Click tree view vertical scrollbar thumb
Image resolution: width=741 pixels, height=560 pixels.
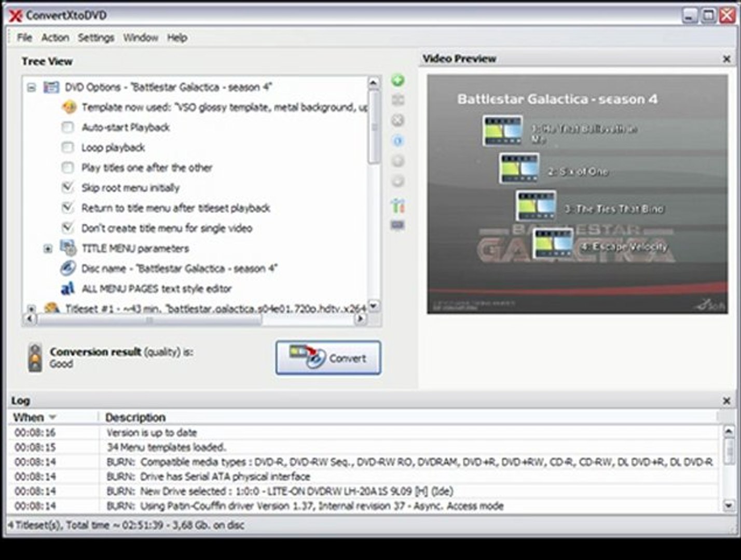click(374, 127)
